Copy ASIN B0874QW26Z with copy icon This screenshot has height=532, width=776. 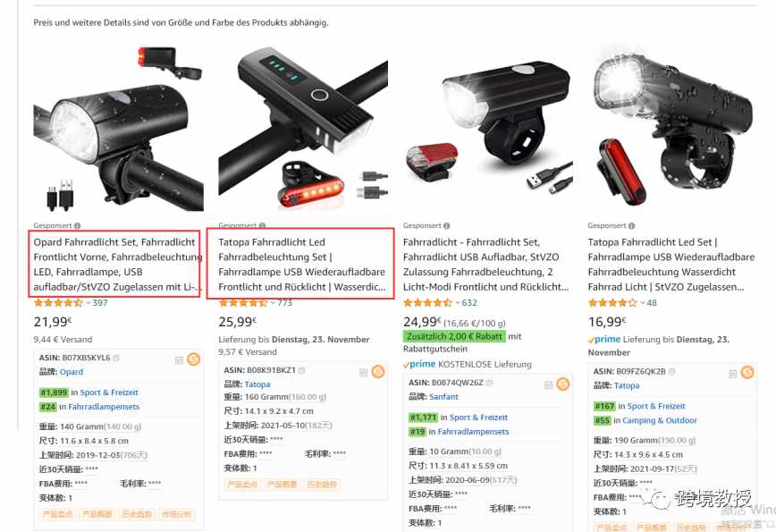point(489,383)
